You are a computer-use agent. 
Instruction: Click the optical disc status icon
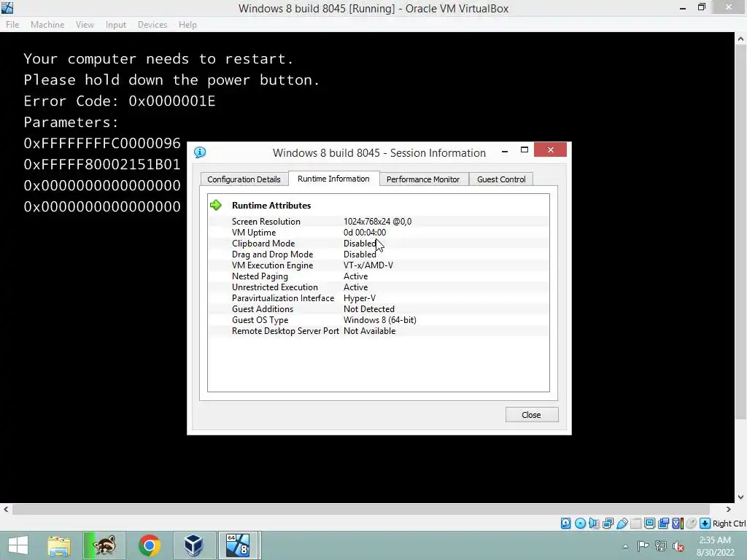pyautogui.click(x=580, y=524)
